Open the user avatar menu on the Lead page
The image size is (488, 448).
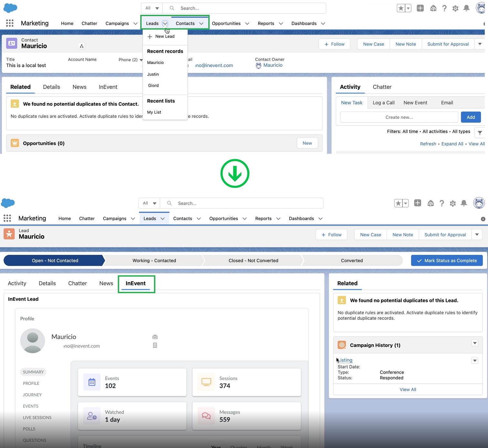click(x=479, y=203)
